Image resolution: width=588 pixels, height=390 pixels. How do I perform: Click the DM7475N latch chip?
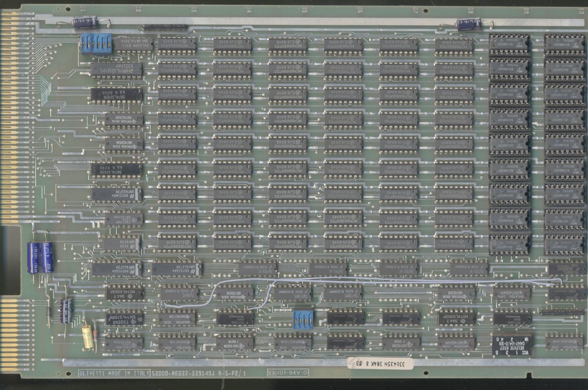[x=121, y=243]
